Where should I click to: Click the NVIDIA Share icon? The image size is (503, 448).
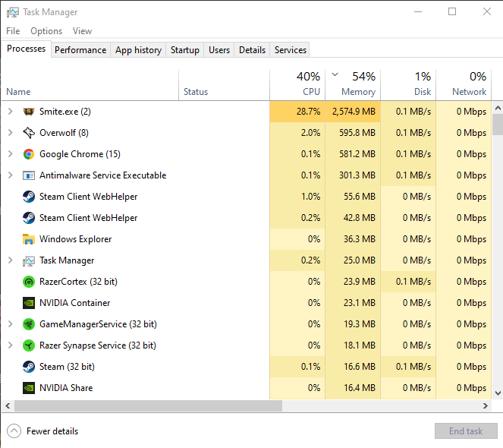pyautogui.click(x=29, y=388)
